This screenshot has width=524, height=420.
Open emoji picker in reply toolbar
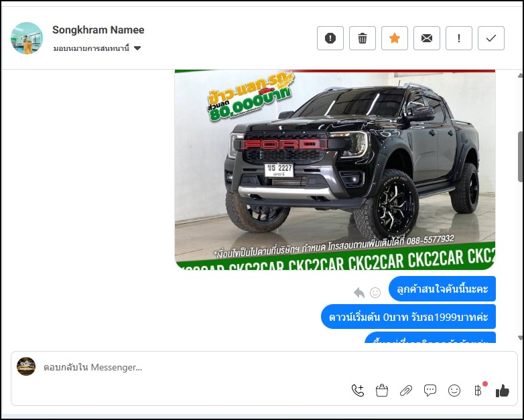[454, 391]
